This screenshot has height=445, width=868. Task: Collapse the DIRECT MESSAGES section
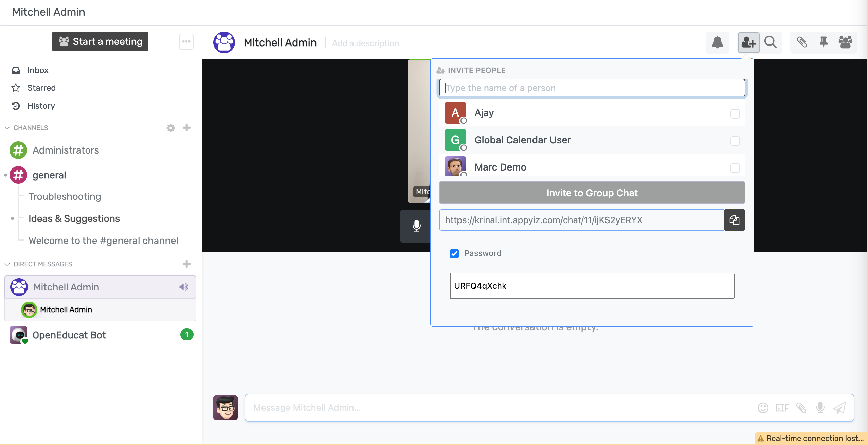7,264
